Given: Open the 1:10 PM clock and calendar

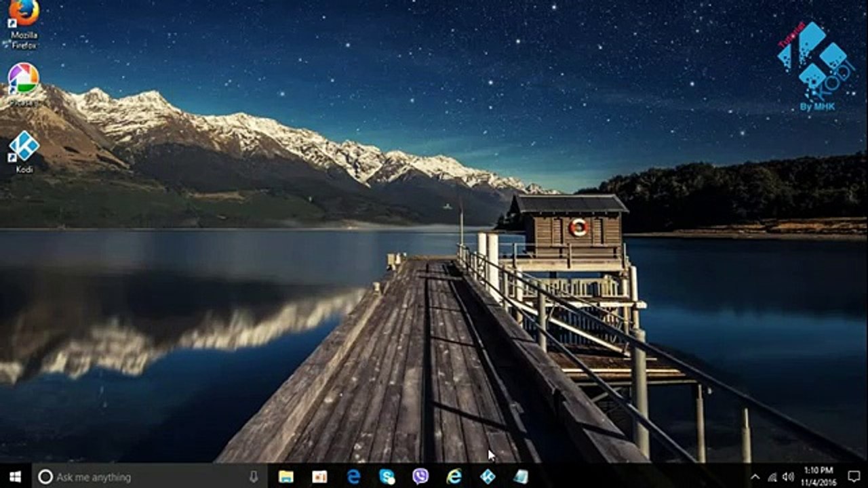Looking at the screenshot, I should coord(818,476).
